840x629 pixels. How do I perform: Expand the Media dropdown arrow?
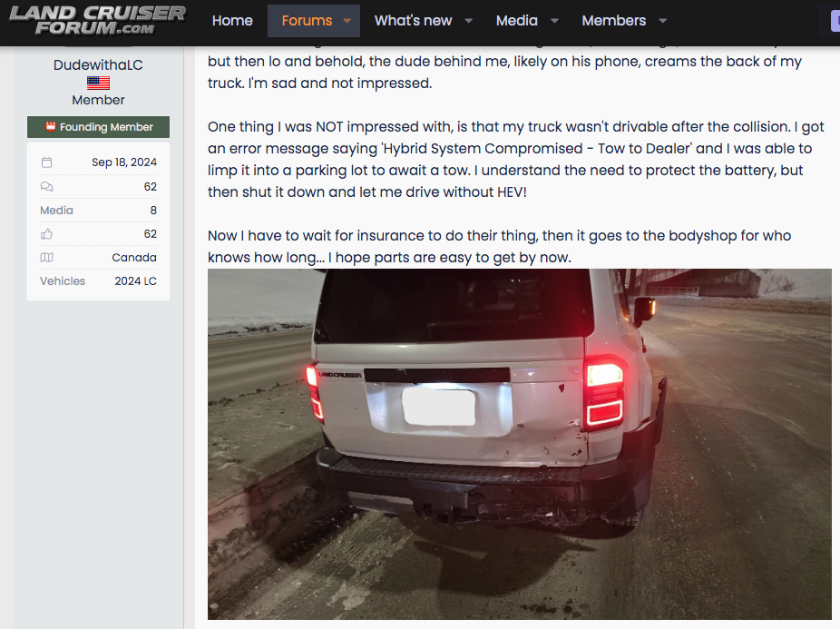point(554,21)
